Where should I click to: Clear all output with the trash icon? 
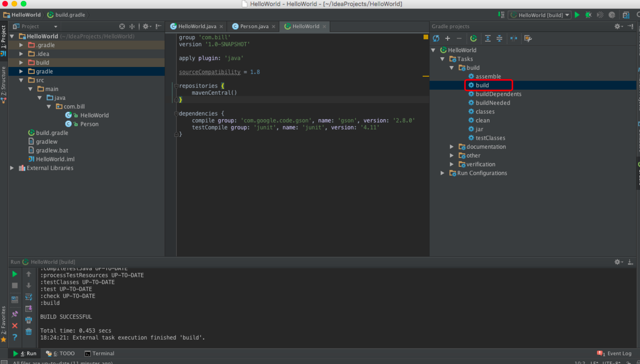(x=29, y=332)
